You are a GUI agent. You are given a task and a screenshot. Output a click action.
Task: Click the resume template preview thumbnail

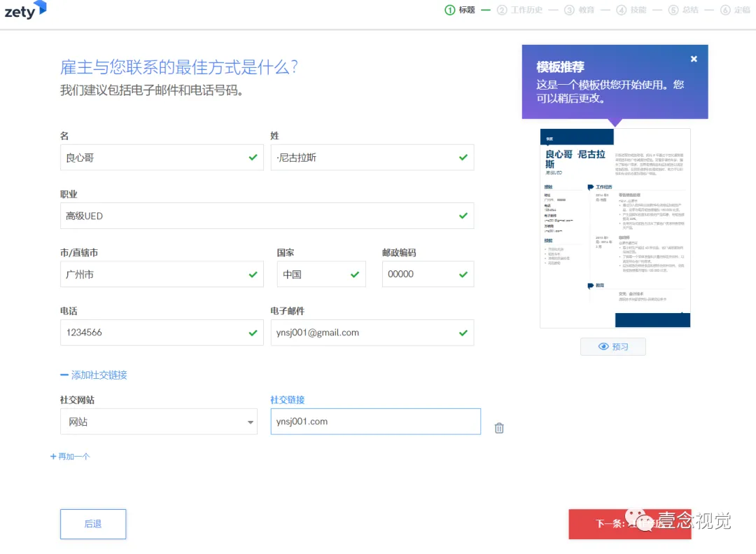tap(615, 228)
